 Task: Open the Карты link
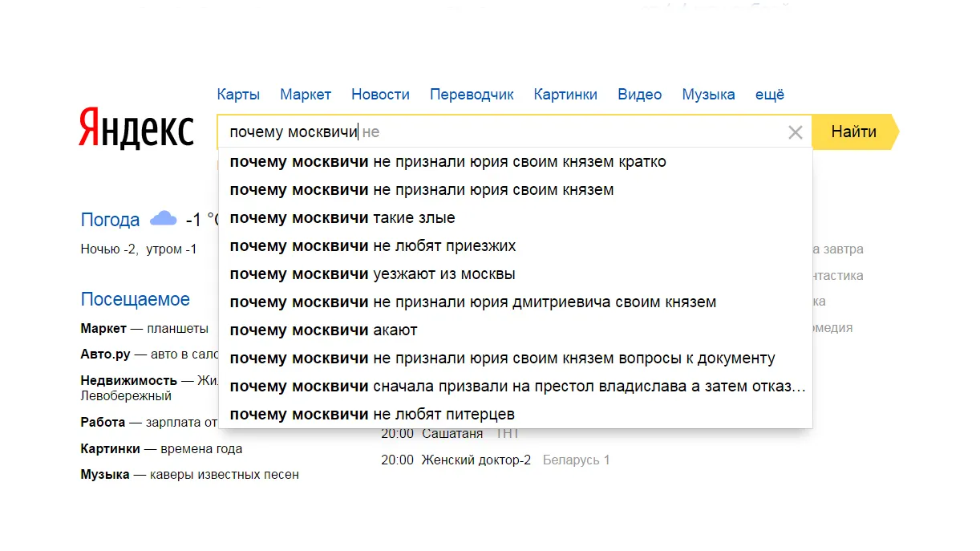[x=238, y=95]
